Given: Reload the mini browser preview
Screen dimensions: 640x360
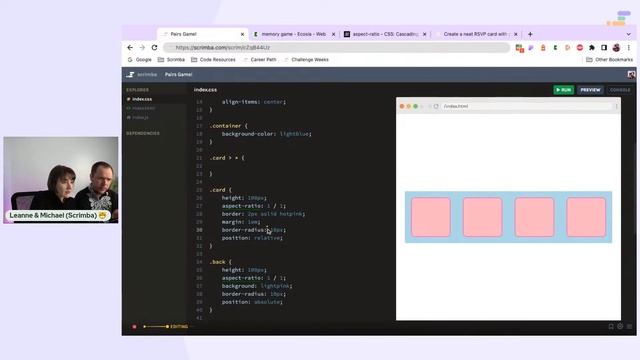Looking at the screenshot, I should tap(436, 106).
